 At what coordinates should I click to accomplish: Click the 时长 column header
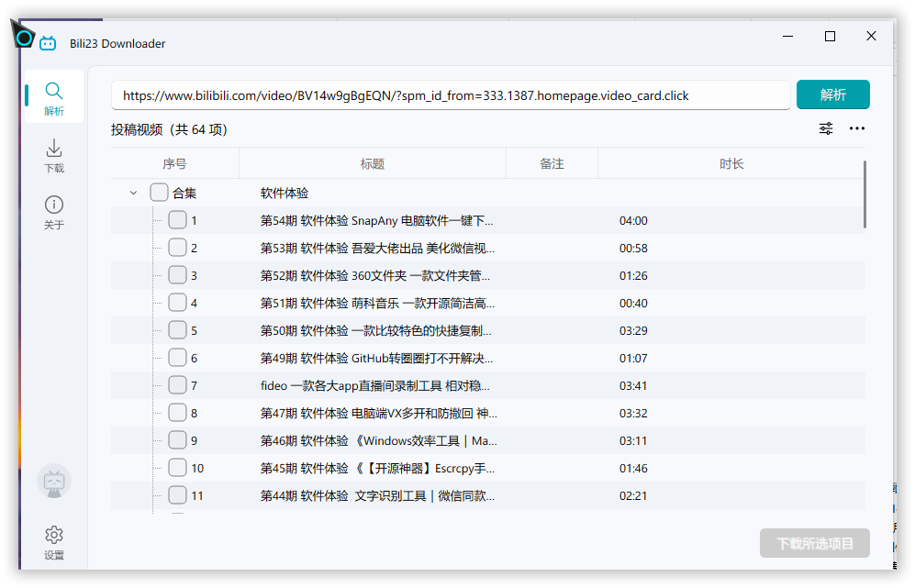pyautogui.click(x=731, y=163)
